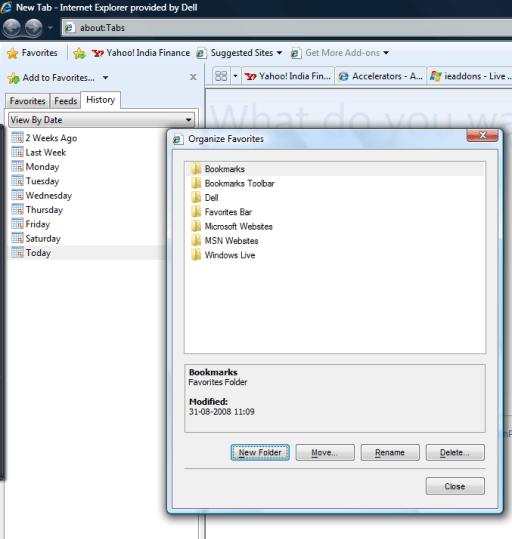Open the View By Date combo box
This screenshot has height=539, width=512.
(x=101, y=120)
